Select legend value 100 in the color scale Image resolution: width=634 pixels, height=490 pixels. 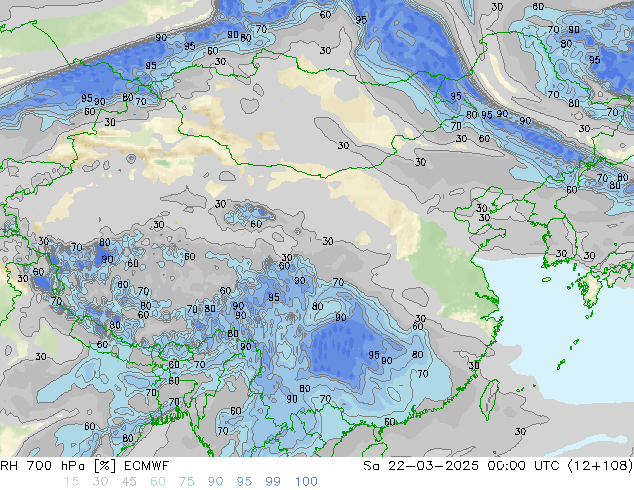coord(306,482)
